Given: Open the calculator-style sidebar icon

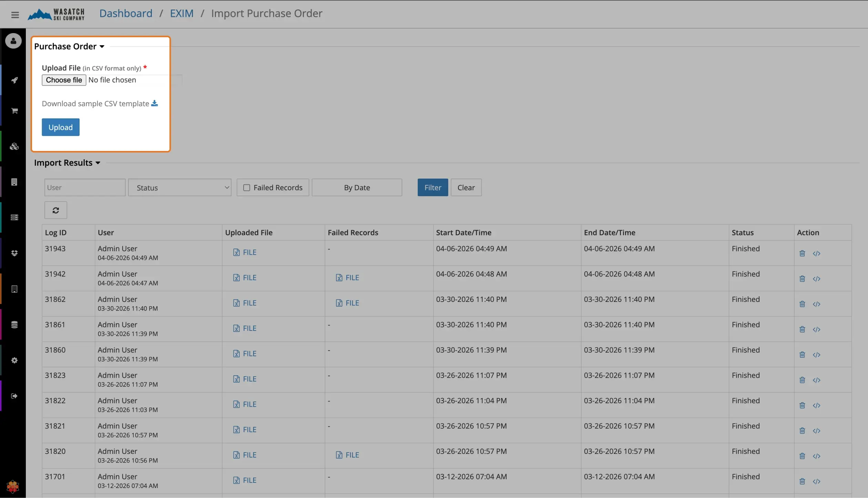Looking at the screenshot, I should [14, 289].
